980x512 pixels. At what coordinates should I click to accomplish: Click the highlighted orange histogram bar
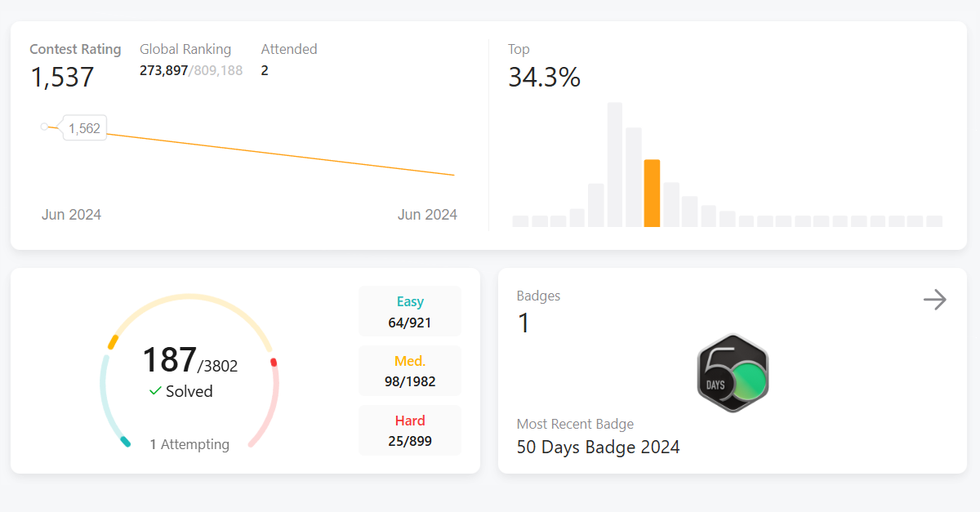point(652,194)
